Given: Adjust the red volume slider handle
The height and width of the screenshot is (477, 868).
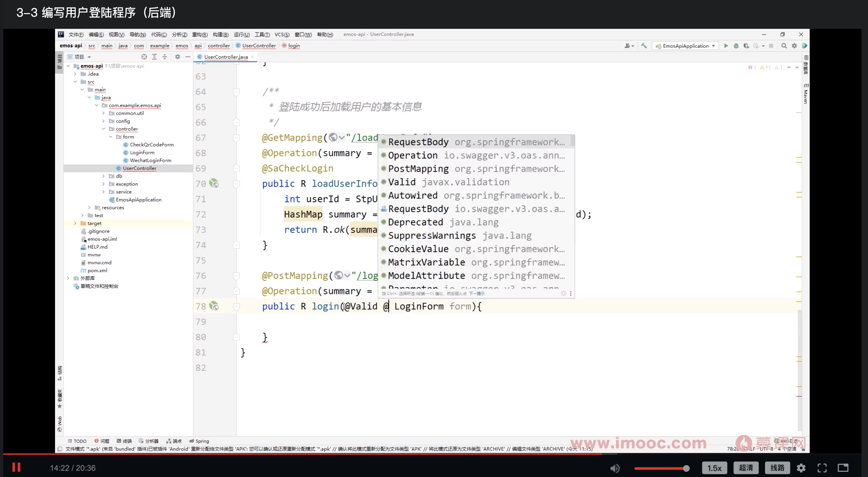Looking at the screenshot, I should (x=686, y=468).
